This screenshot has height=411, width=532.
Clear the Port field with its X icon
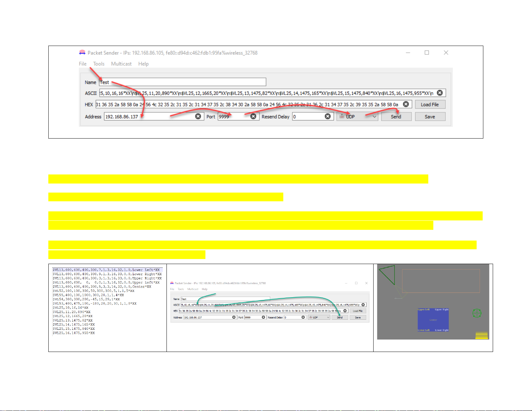[x=253, y=116]
